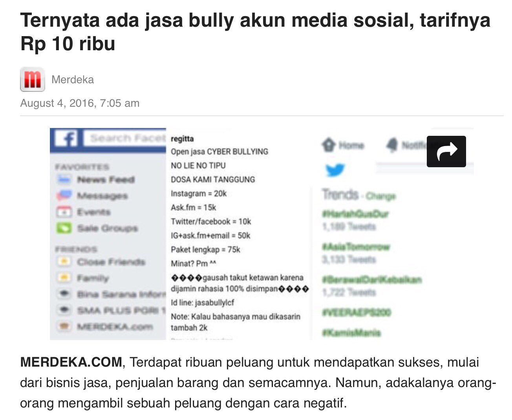Select the 'Id line: jasabullylcf' text
Image resolution: width=512 pixels, height=420 pixels.
[203, 303]
